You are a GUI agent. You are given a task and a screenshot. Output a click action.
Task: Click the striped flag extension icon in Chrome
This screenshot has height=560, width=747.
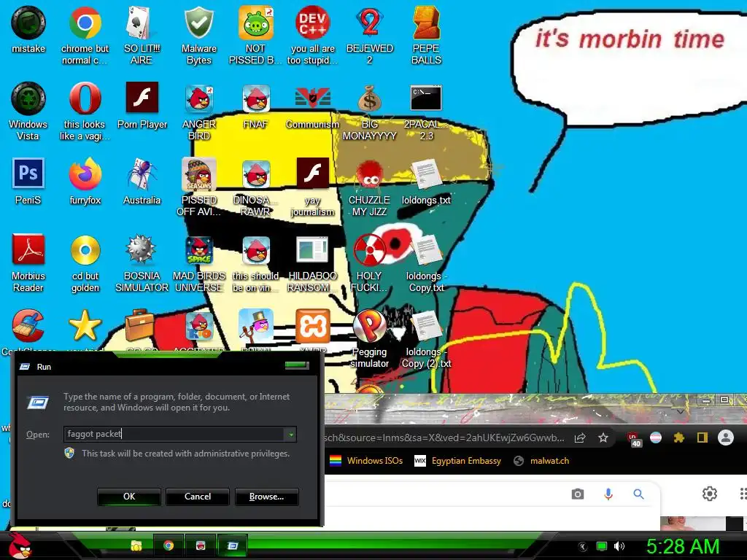pos(656,437)
